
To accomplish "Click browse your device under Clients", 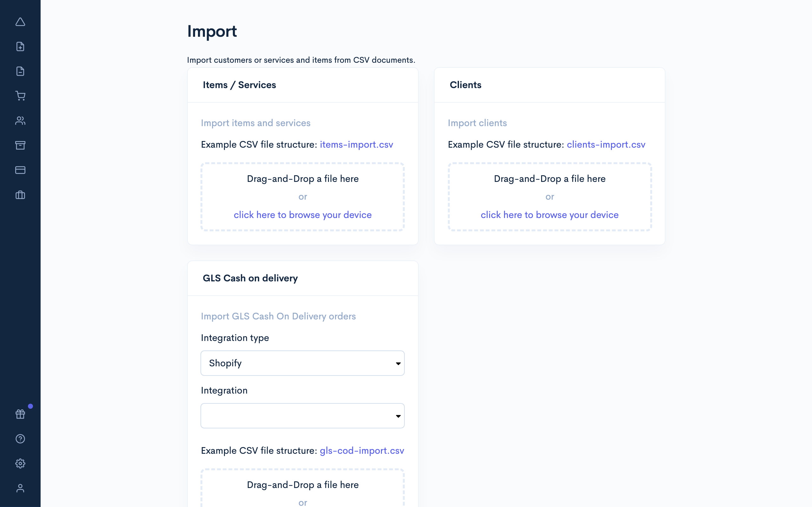I will click(549, 215).
